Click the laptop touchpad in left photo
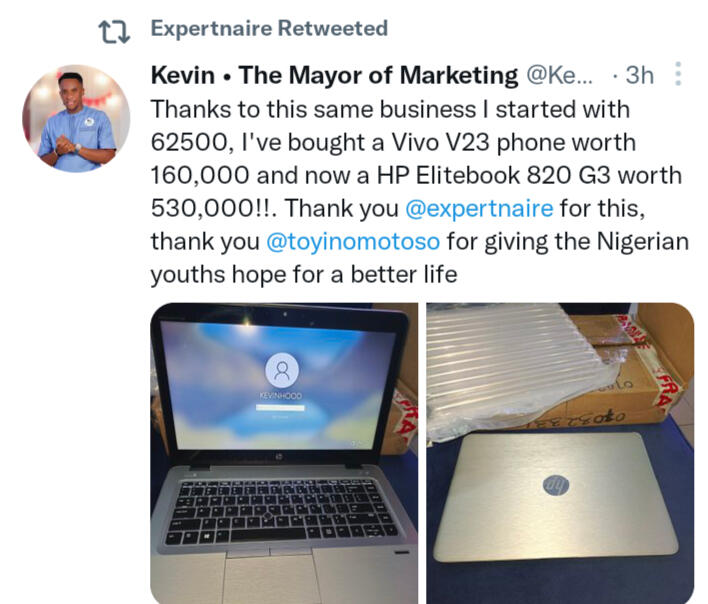Screen dimensions: 708x604 coord(270,579)
